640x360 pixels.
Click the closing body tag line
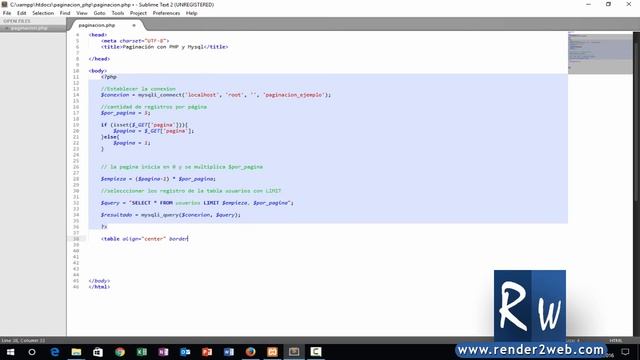tap(99, 281)
